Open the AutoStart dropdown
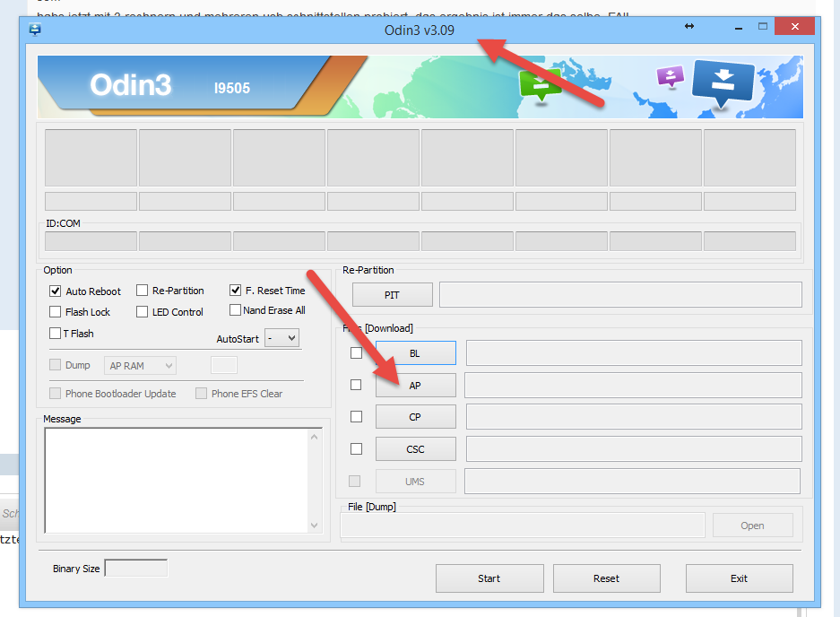840x617 pixels. pyautogui.click(x=281, y=338)
